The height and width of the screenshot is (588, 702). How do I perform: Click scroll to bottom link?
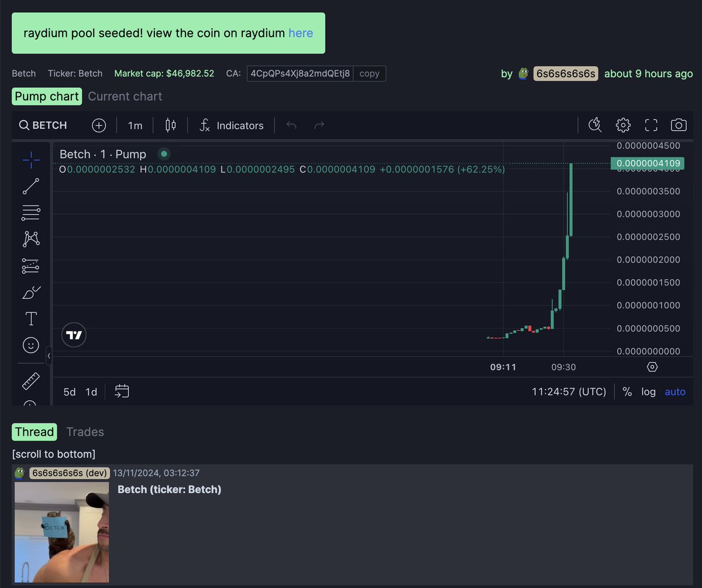click(x=54, y=454)
